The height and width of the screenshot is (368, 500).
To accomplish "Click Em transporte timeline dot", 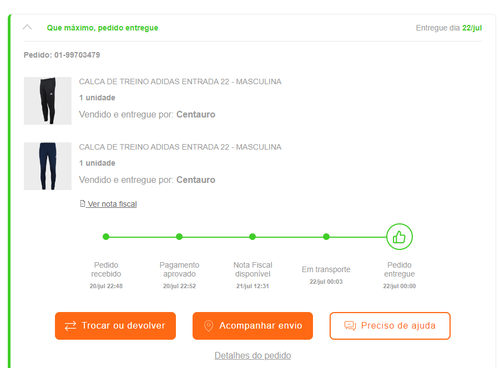I will (326, 237).
